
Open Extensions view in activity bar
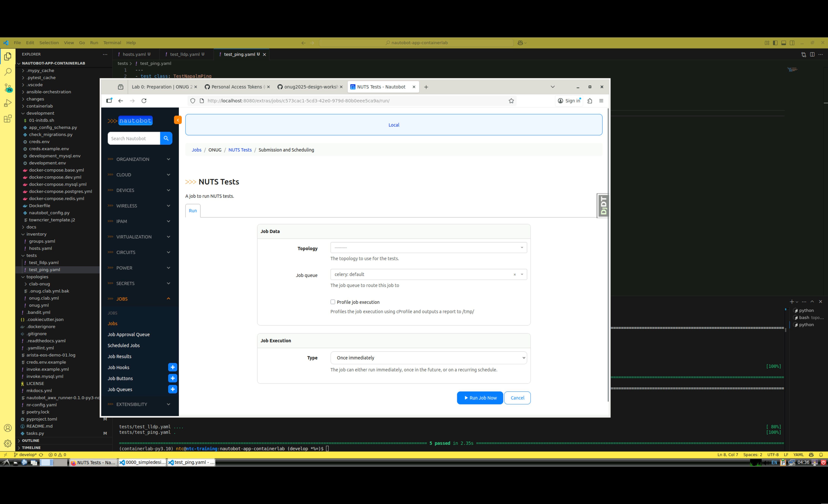coord(8,119)
